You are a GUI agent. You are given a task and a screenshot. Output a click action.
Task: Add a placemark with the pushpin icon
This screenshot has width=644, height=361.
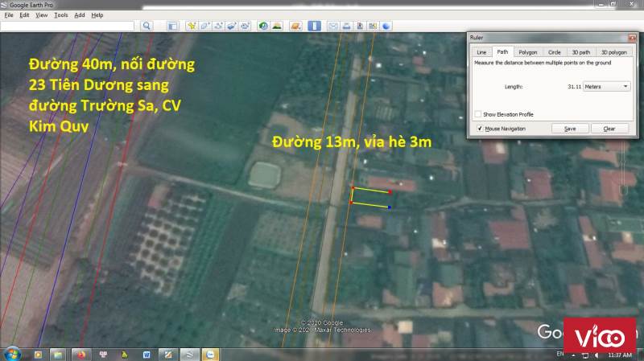point(192,26)
